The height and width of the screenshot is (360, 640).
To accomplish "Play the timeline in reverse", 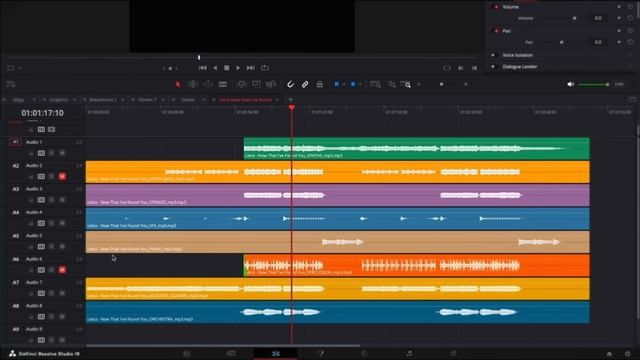I will (x=215, y=68).
